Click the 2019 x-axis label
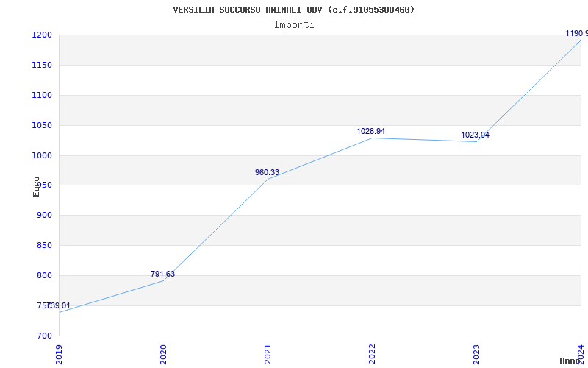 [59, 354]
